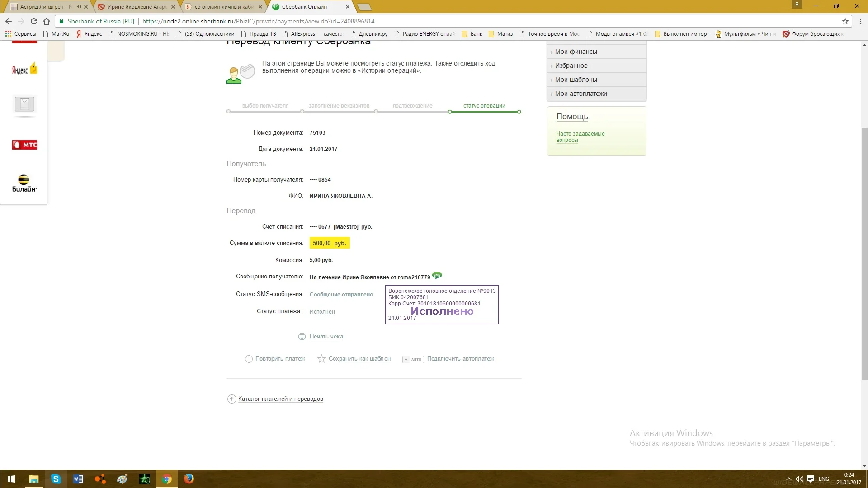
Task: Select the МТС logo in left sidebar
Action: 24,145
